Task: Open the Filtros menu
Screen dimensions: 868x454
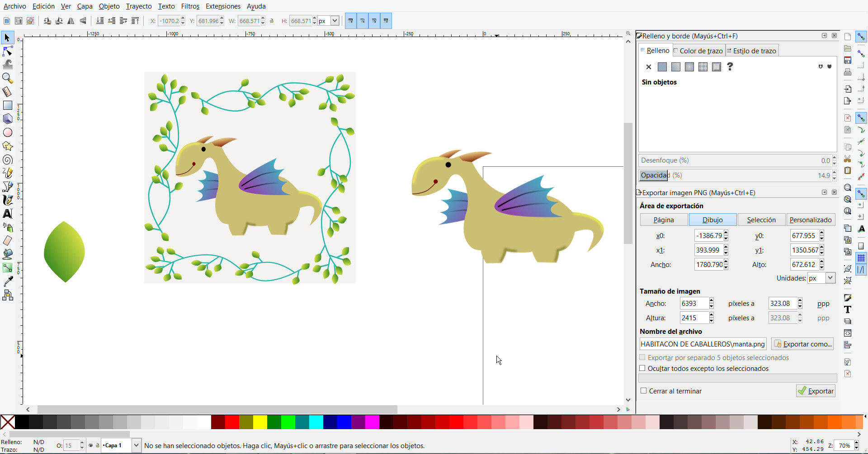Action: pyautogui.click(x=190, y=6)
